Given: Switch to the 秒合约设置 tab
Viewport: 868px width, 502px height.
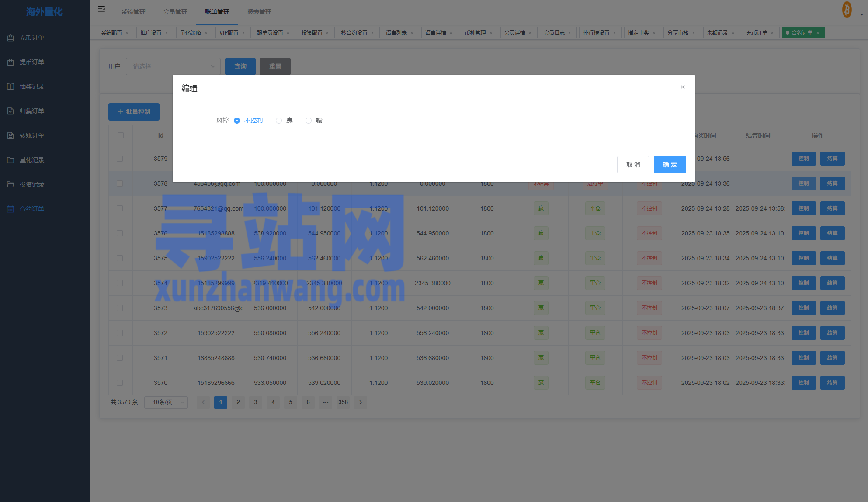Looking at the screenshot, I should click(354, 33).
